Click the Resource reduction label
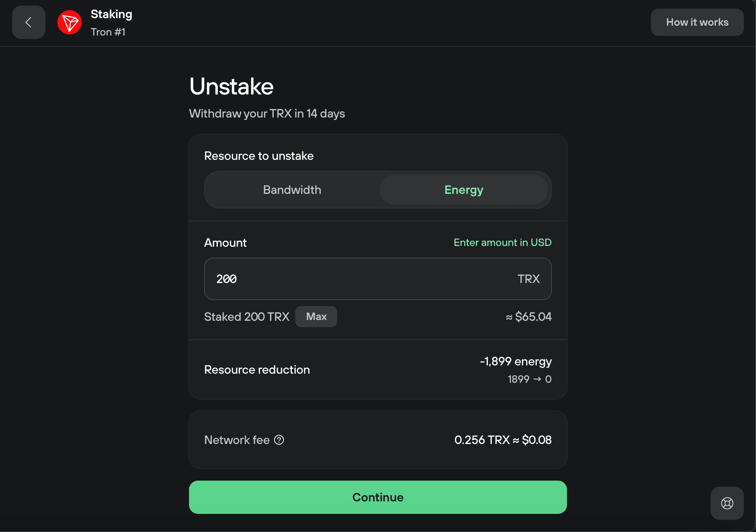Screen dimensions: 756x532 (257, 370)
